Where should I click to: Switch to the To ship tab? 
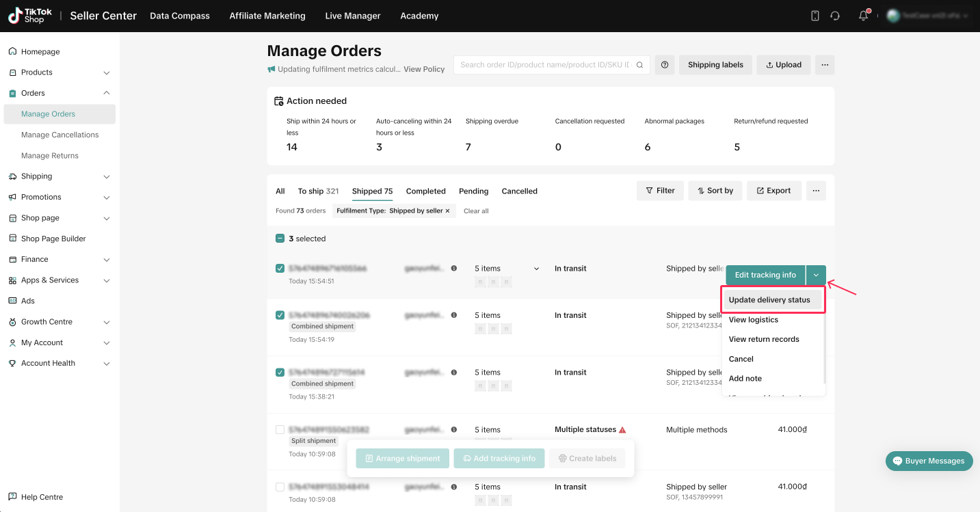pos(318,191)
